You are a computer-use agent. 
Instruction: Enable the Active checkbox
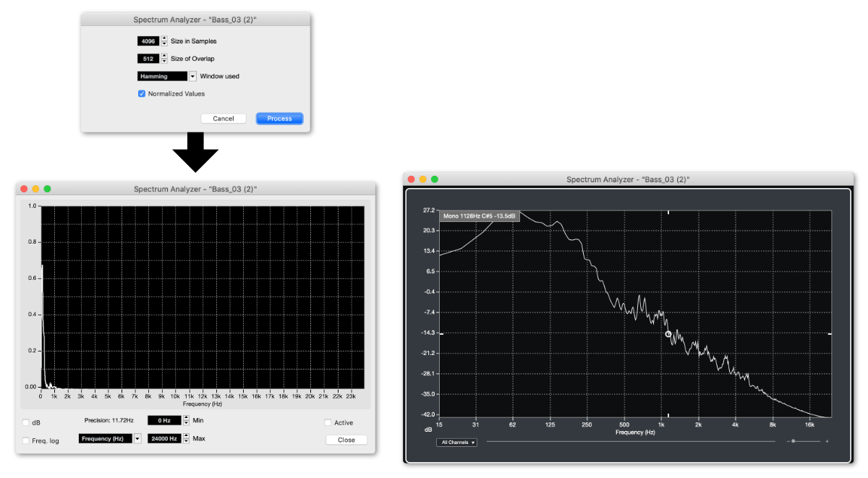[x=328, y=422]
